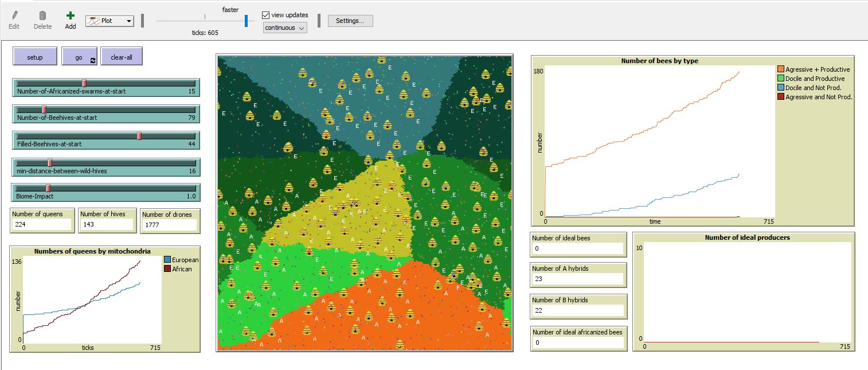The width and height of the screenshot is (868, 370).
Task: Click the green Add plus icon
Action: click(x=71, y=16)
